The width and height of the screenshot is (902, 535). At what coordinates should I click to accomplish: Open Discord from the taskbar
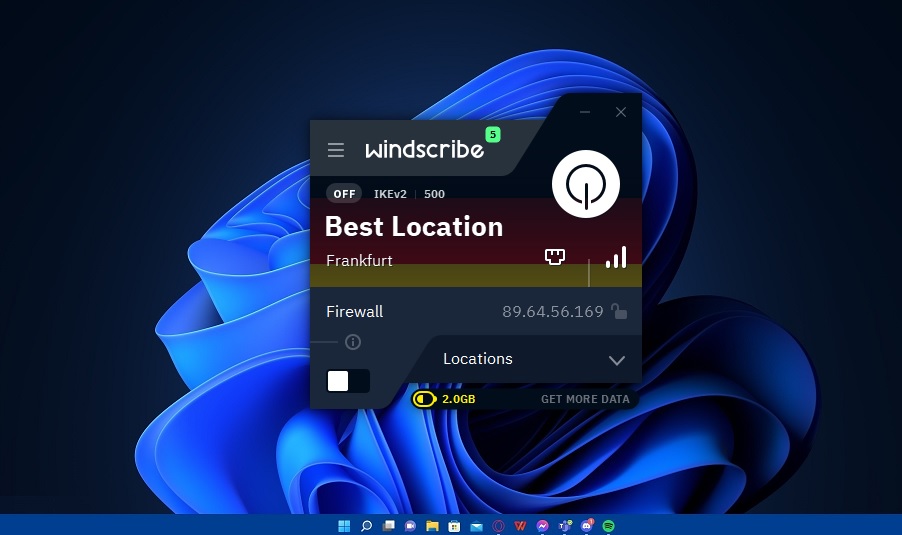pyautogui.click(x=587, y=526)
